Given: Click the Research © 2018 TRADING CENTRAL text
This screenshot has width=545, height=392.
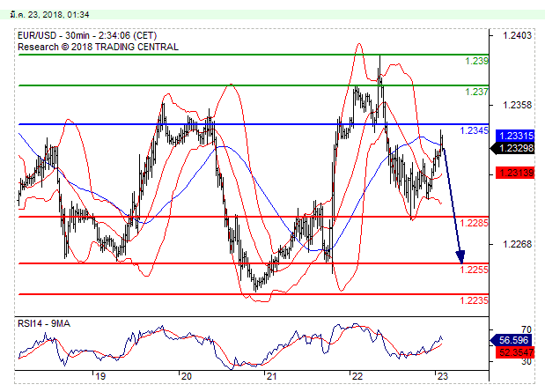Looking at the screenshot, I should click(x=98, y=47).
